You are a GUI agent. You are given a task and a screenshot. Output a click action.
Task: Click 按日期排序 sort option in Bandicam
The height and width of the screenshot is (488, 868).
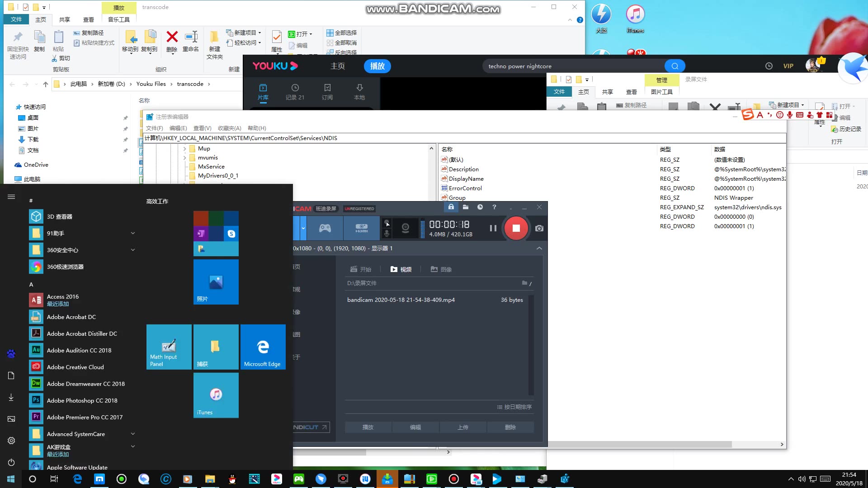click(x=514, y=407)
